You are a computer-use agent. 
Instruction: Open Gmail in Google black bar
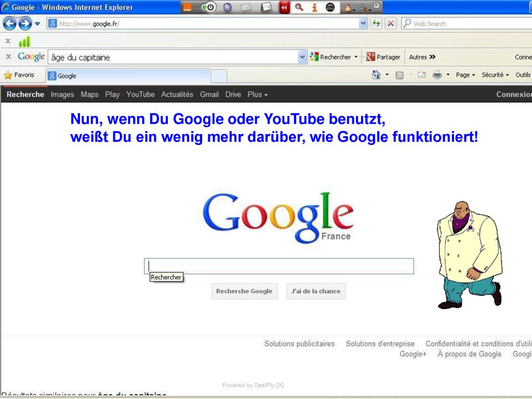209,95
